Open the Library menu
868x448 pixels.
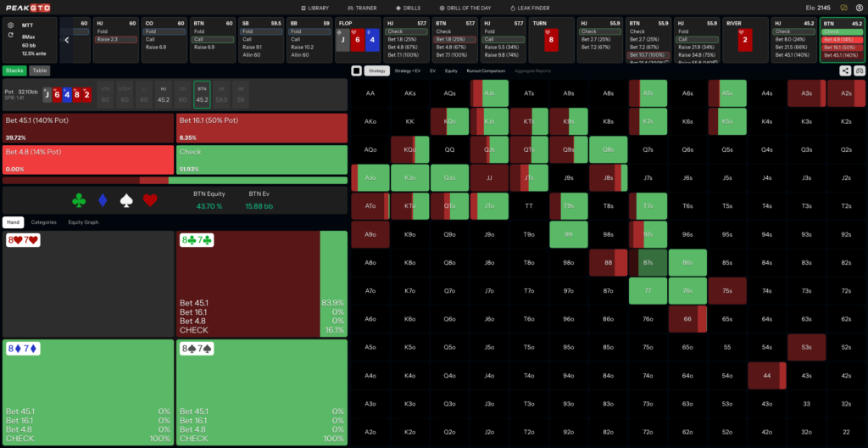(x=314, y=8)
